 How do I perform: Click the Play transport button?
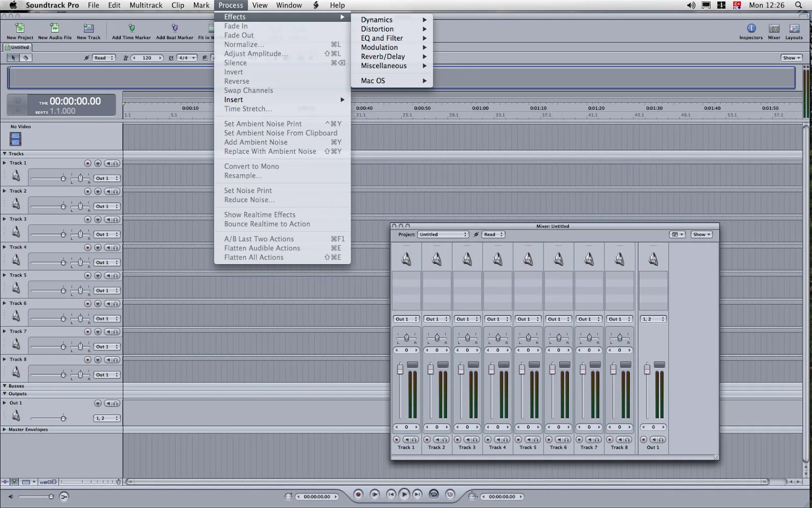[404, 494]
